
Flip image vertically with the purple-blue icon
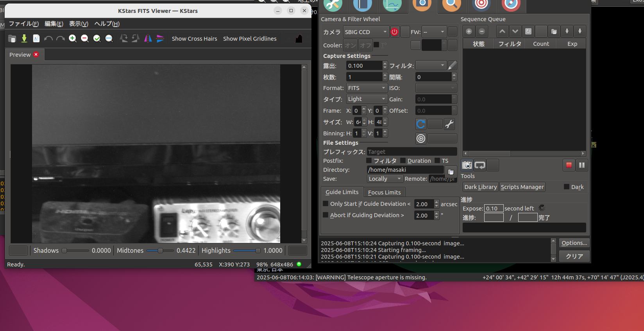coord(160,38)
